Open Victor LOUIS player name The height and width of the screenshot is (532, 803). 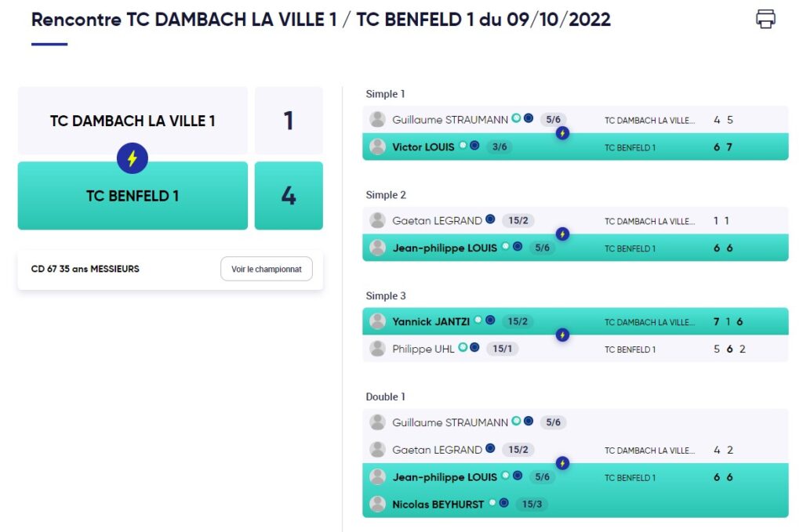pyautogui.click(x=423, y=147)
